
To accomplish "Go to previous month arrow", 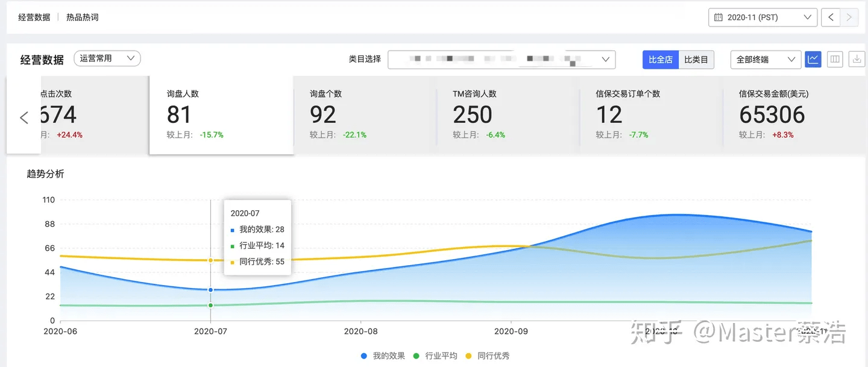I will click(831, 17).
